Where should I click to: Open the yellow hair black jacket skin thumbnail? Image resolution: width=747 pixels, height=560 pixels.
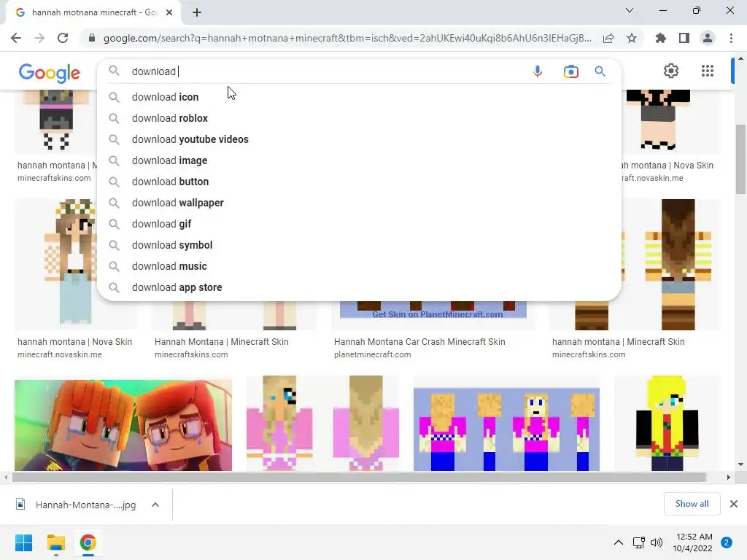[x=667, y=424]
